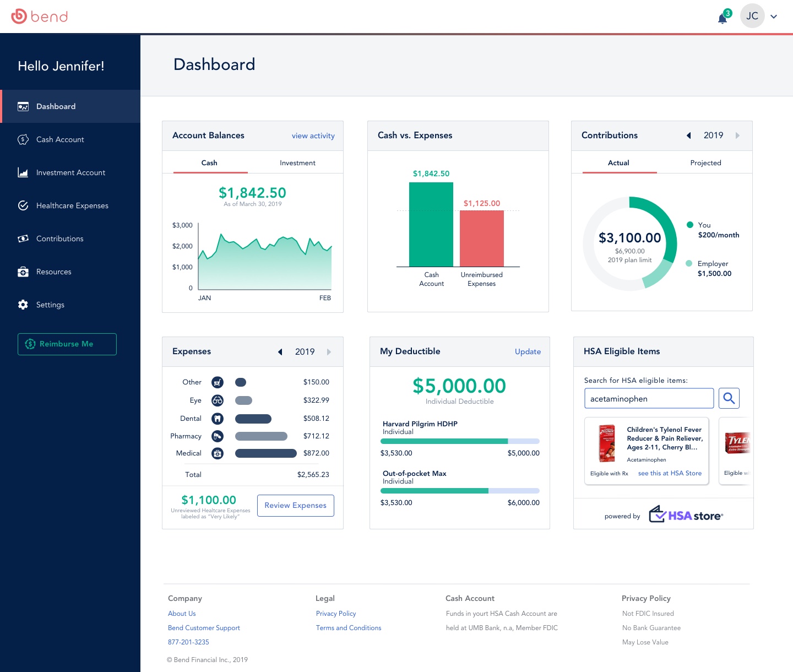
Task: Open Terms and Conditions link
Action: click(349, 628)
